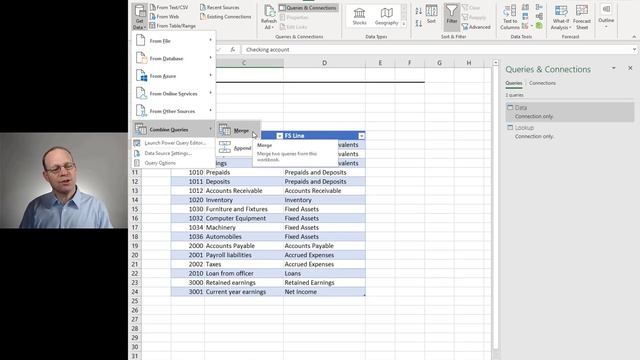Expand the From Azure submenu
The width and height of the screenshot is (640, 360).
(x=174, y=76)
